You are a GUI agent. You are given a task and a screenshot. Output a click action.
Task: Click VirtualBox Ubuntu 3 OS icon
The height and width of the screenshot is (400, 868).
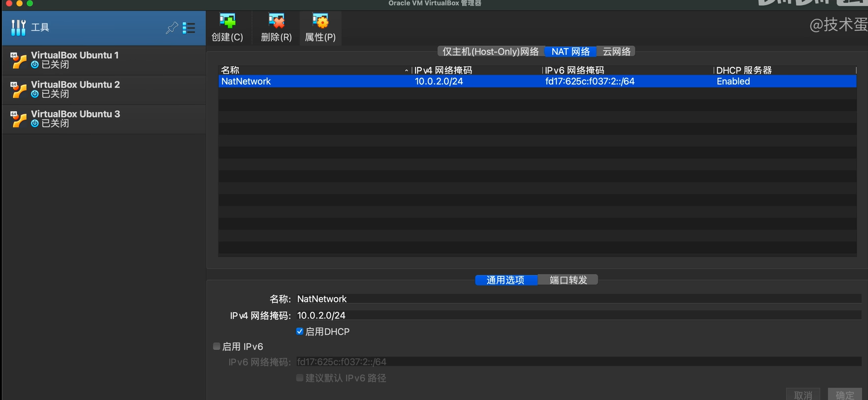(19, 118)
